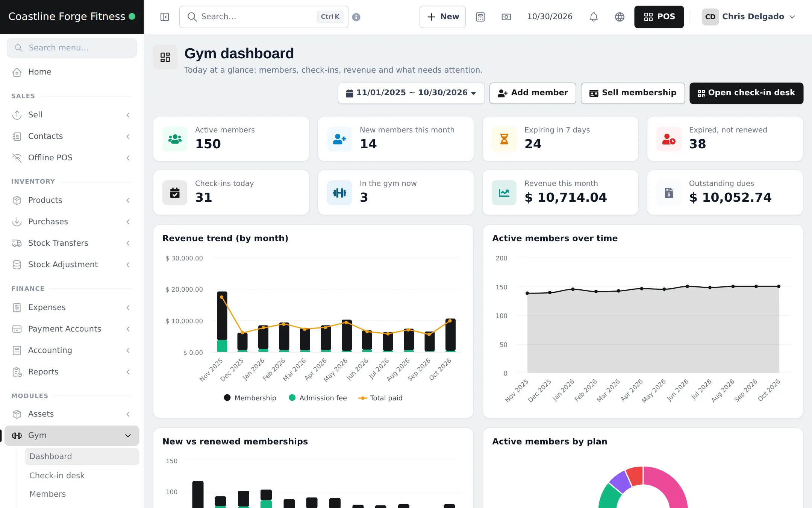
Task: Click the New button
Action: [442, 17]
